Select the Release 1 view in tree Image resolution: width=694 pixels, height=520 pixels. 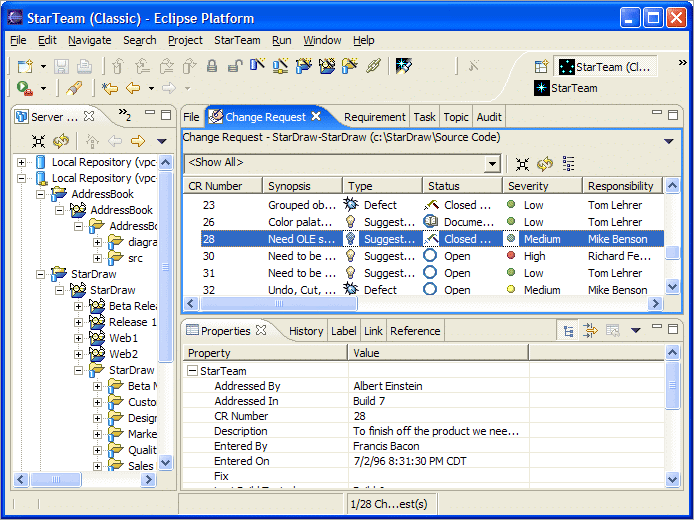pyautogui.click(x=132, y=322)
